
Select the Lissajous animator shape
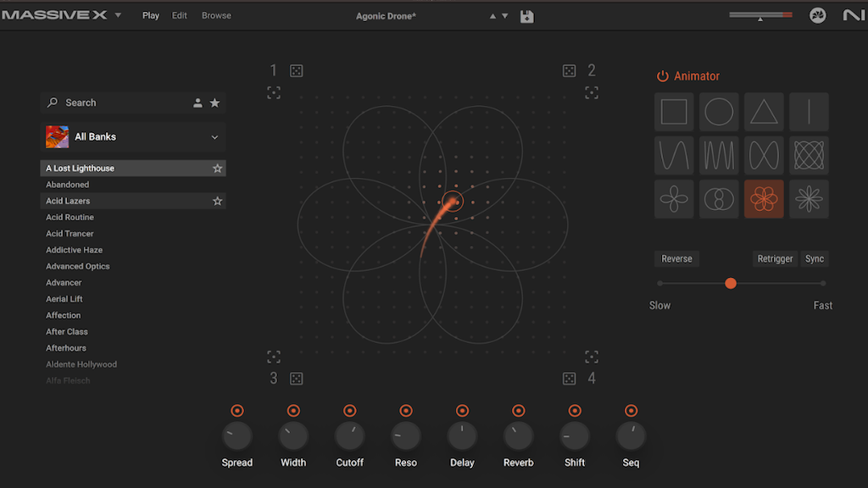click(x=809, y=154)
